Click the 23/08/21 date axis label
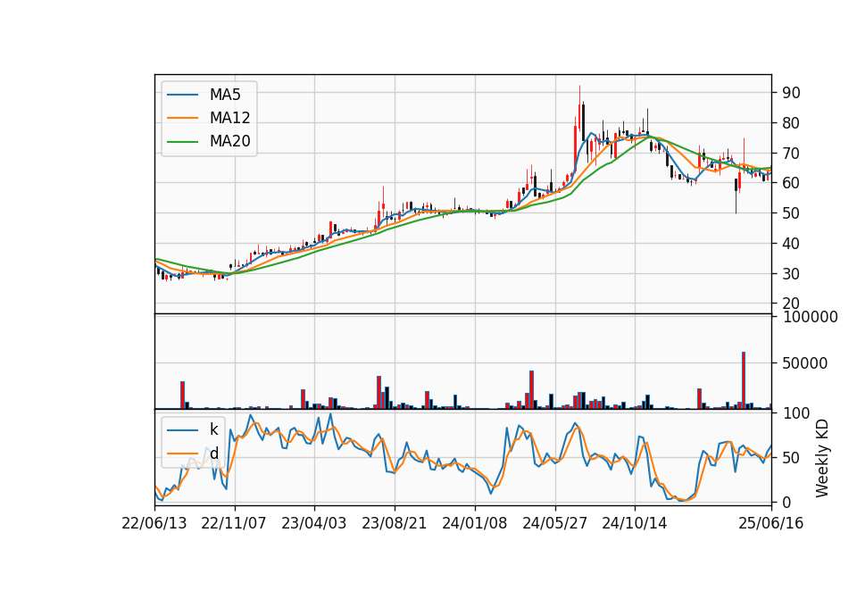857x616 pixels. [x=394, y=523]
